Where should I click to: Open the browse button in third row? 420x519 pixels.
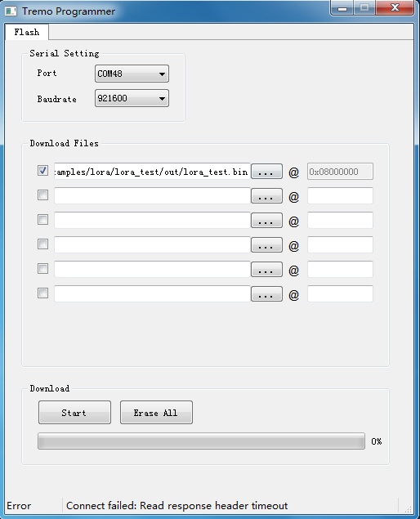pyautogui.click(x=266, y=221)
